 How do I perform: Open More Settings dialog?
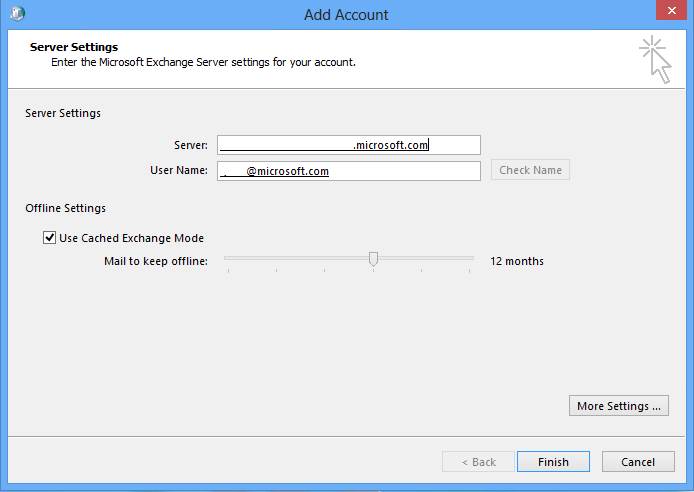coord(619,406)
